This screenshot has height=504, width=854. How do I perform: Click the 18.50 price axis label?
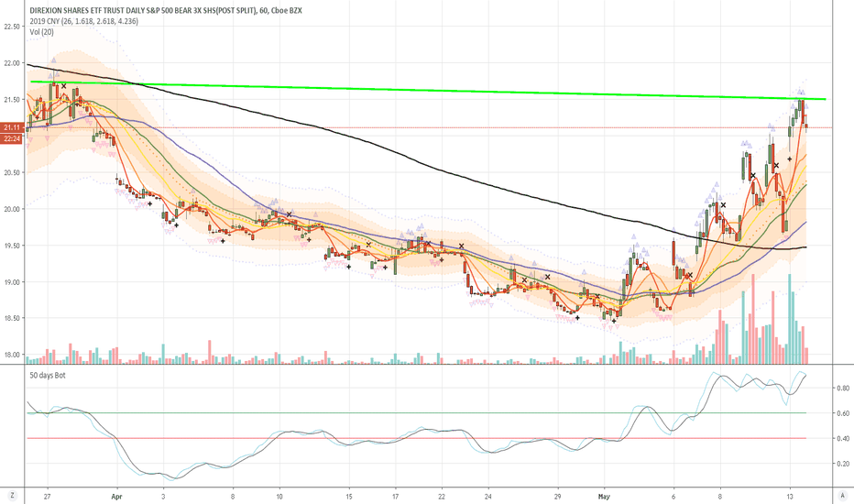click(12, 318)
